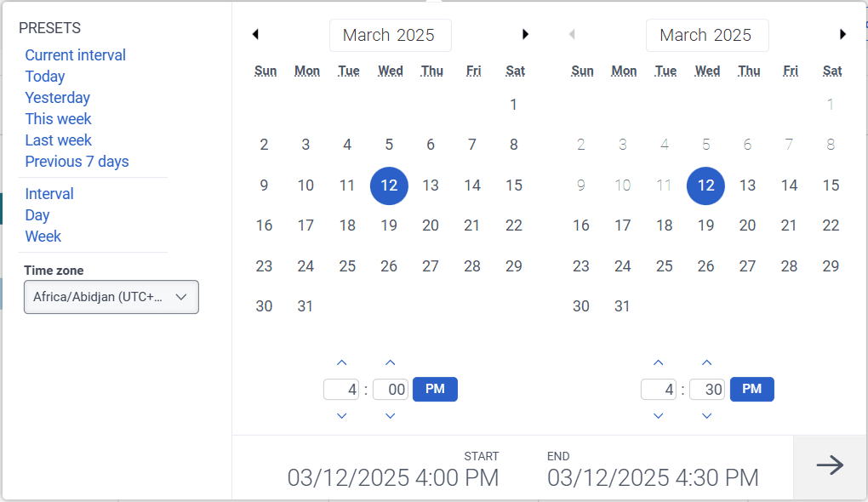Viewport: 868px width, 502px height.
Task: Increment end hour using up chevron
Action: [x=658, y=362]
